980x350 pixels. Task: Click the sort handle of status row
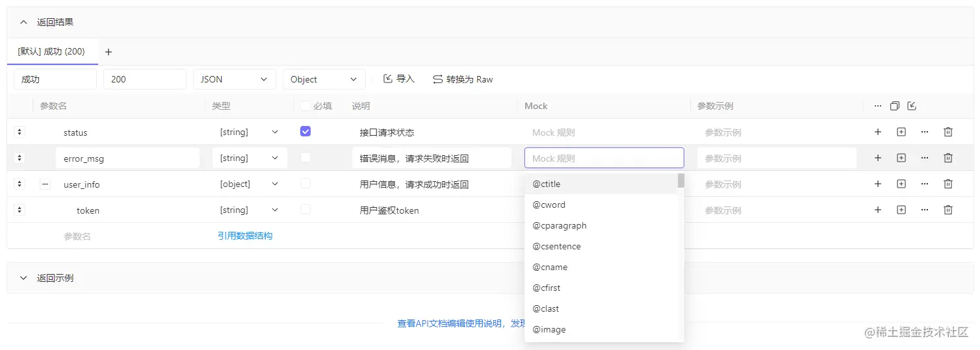click(19, 132)
